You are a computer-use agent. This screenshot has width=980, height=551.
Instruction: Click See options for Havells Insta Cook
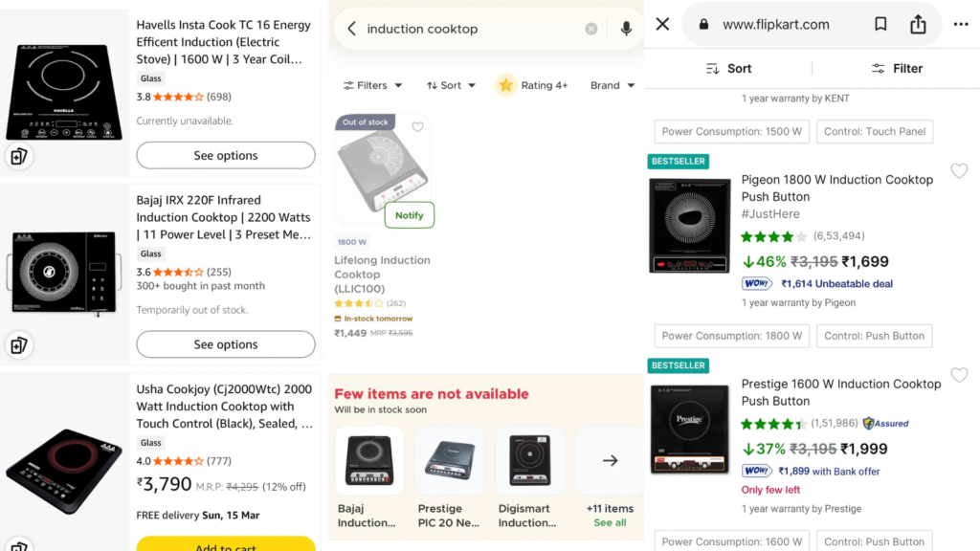pos(226,155)
